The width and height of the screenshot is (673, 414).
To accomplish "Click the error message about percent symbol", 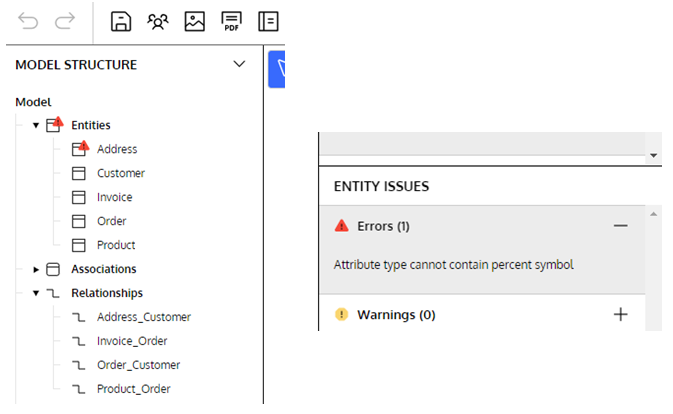I will [x=454, y=265].
